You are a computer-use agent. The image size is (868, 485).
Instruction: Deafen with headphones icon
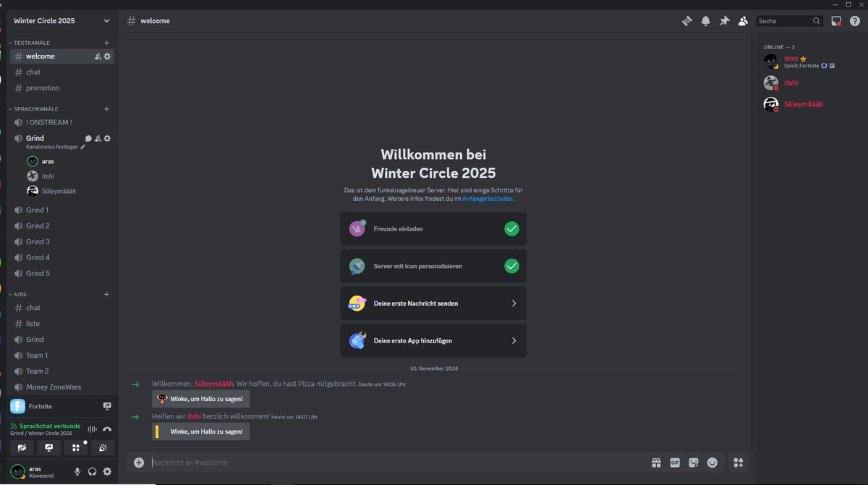point(93,471)
